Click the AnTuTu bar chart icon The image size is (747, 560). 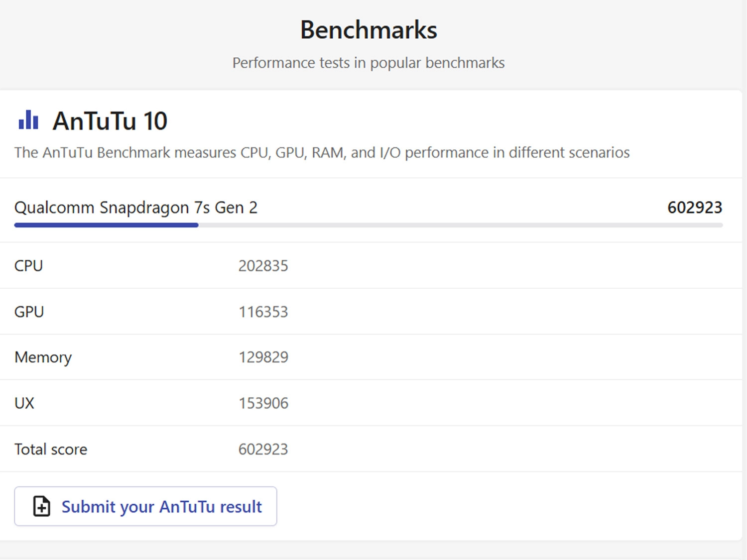coord(28,120)
